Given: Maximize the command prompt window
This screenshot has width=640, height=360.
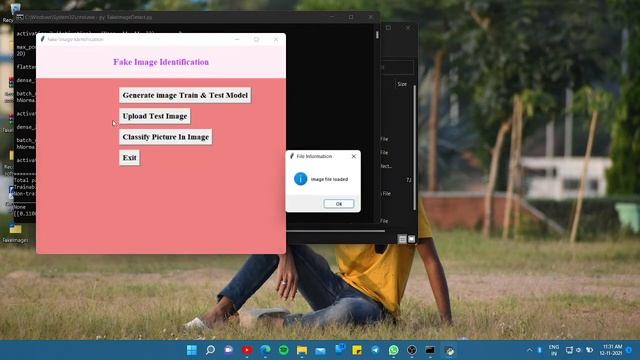Looking at the screenshot, I should (351, 17).
